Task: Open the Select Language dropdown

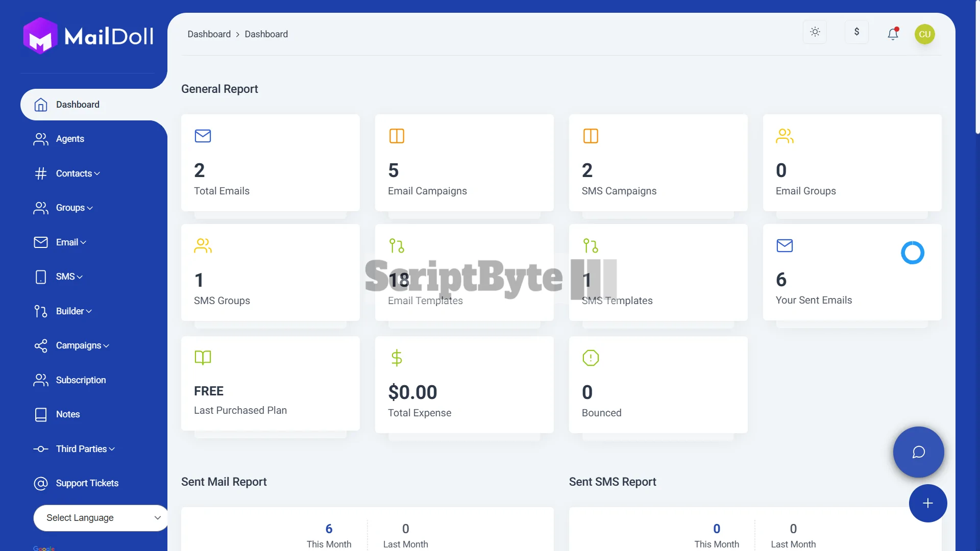Action: [101, 518]
